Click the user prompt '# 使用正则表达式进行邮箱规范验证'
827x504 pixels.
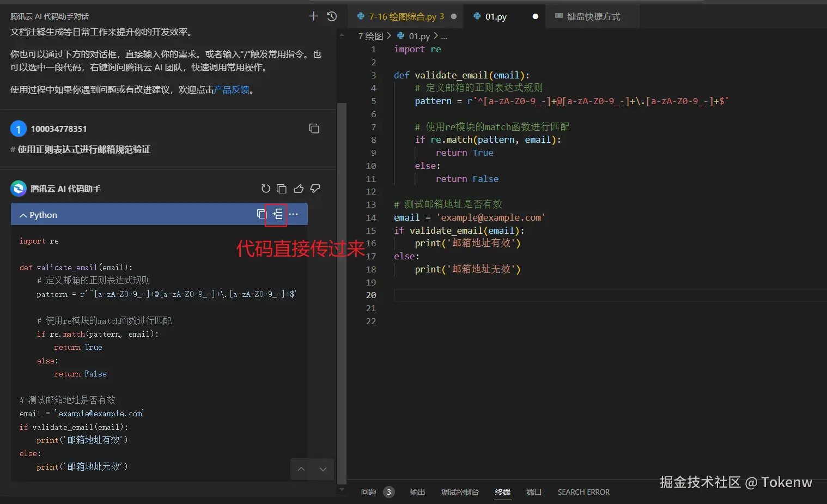coord(80,149)
